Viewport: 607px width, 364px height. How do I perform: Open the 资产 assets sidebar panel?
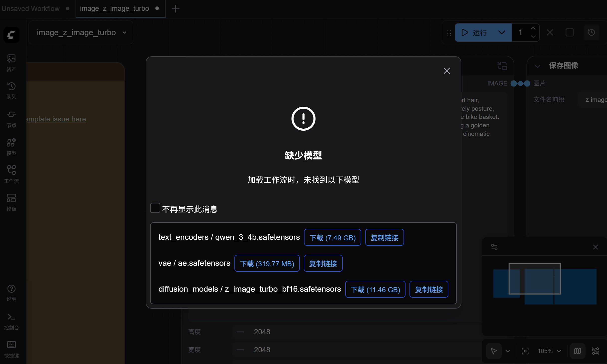click(x=11, y=63)
